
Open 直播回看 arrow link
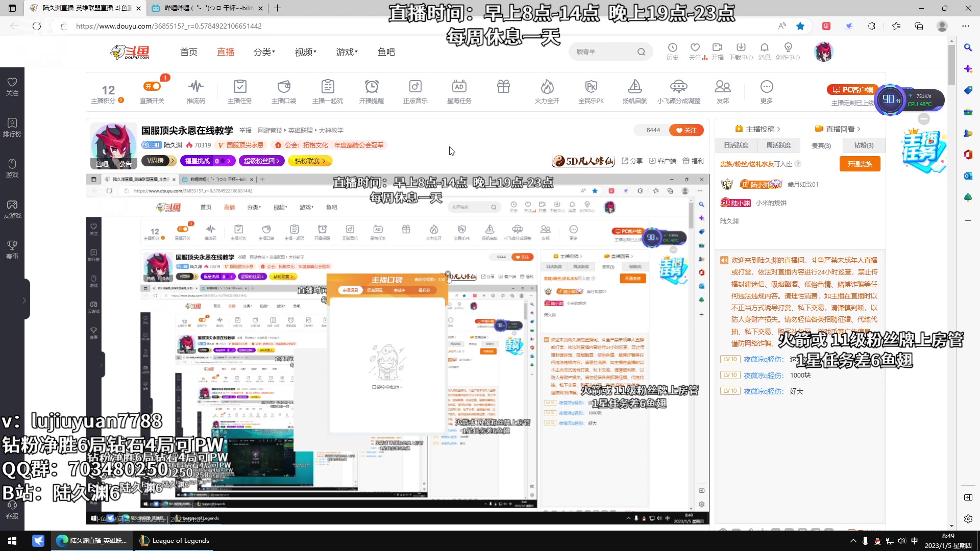point(838,129)
